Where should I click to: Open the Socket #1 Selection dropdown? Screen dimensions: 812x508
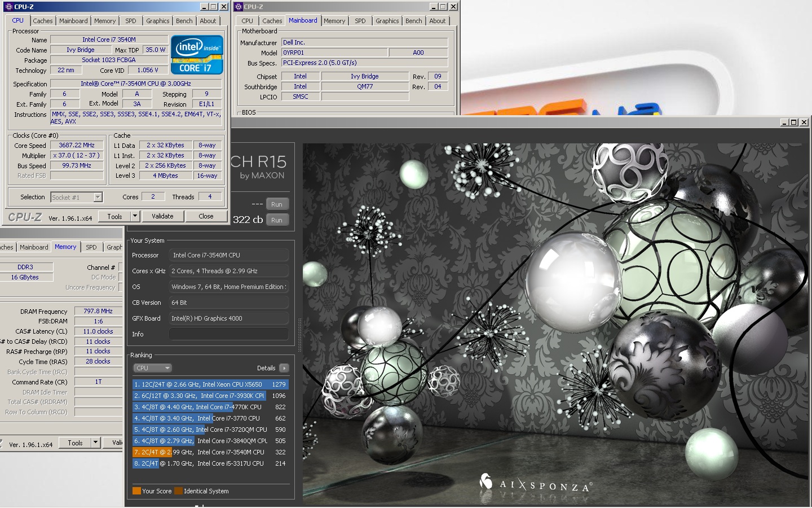(x=98, y=197)
